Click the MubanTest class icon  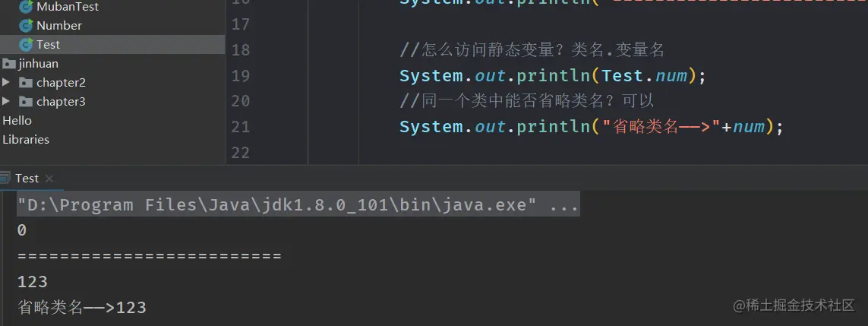(x=26, y=7)
